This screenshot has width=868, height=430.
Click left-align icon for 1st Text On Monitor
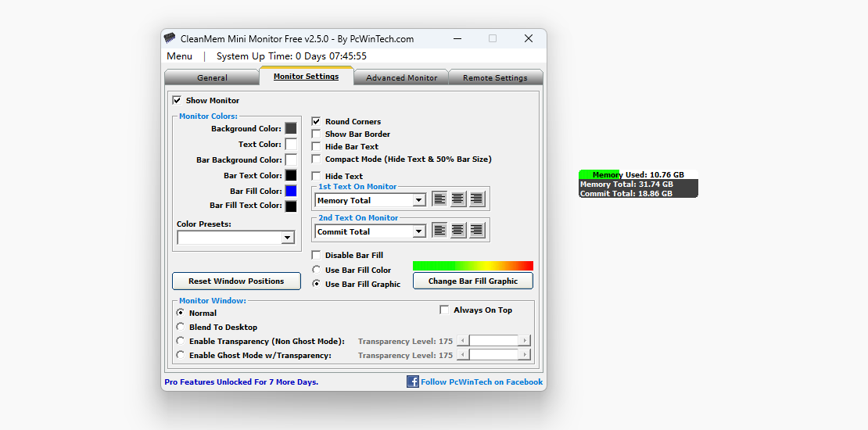coord(439,199)
